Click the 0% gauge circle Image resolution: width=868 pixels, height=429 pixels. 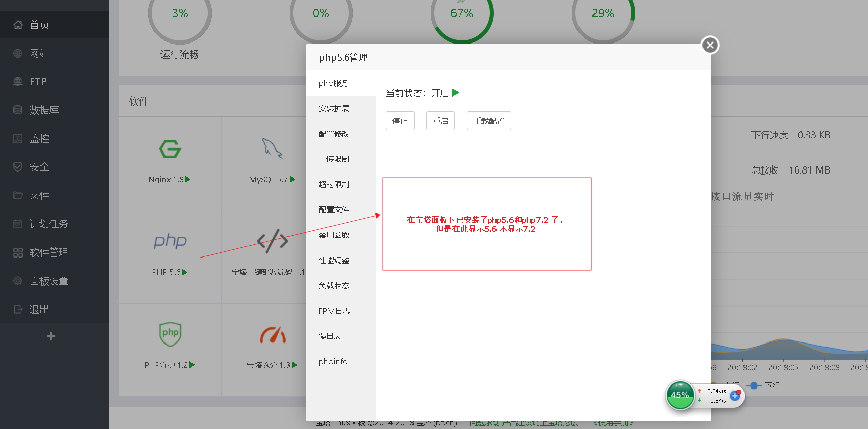pyautogui.click(x=321, y=14)
